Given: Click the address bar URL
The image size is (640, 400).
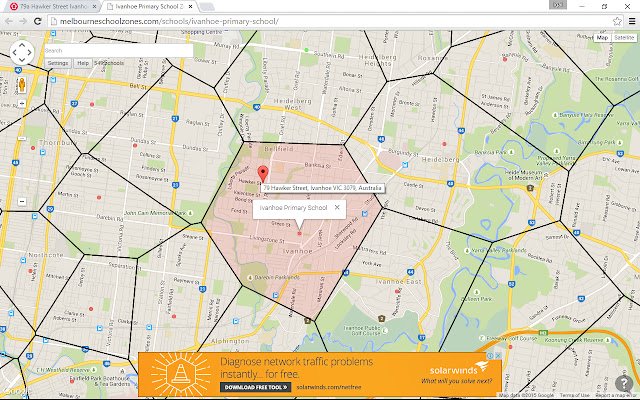Looking at the screenshot, I should point(169,21).
